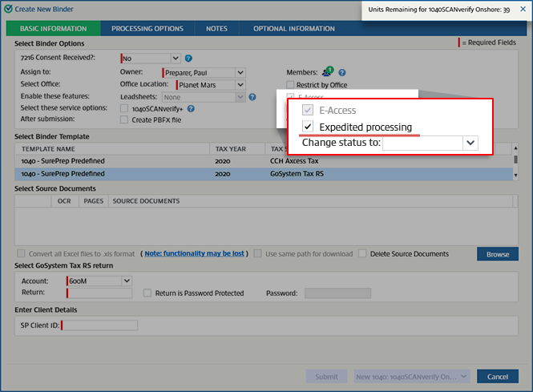Open the Office Location dropdown
This screenshot has height=392, width=533.
click(240, 85)
